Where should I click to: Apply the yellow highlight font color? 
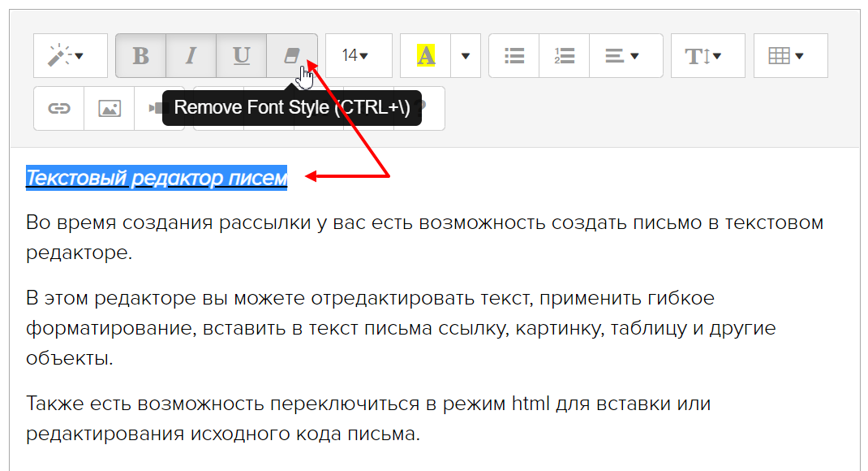(426, 56)
